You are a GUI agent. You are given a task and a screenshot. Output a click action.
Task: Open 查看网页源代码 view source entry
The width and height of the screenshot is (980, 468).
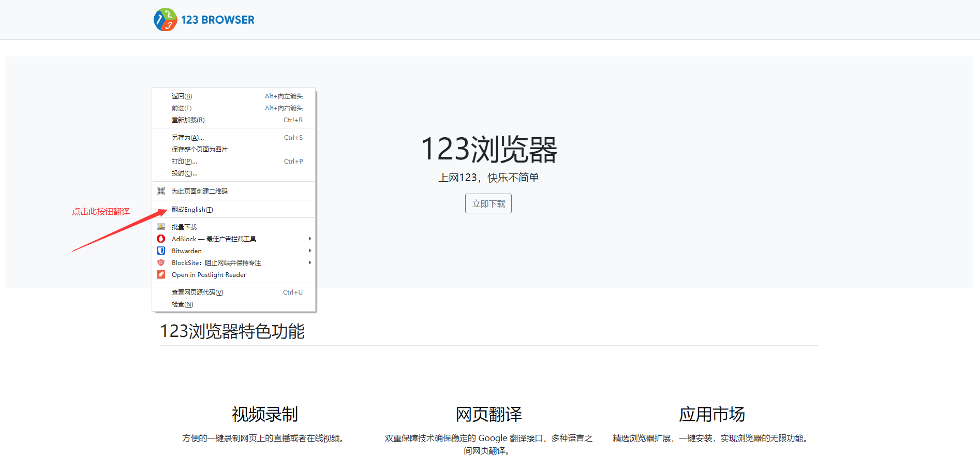click(x=198, y=292)
